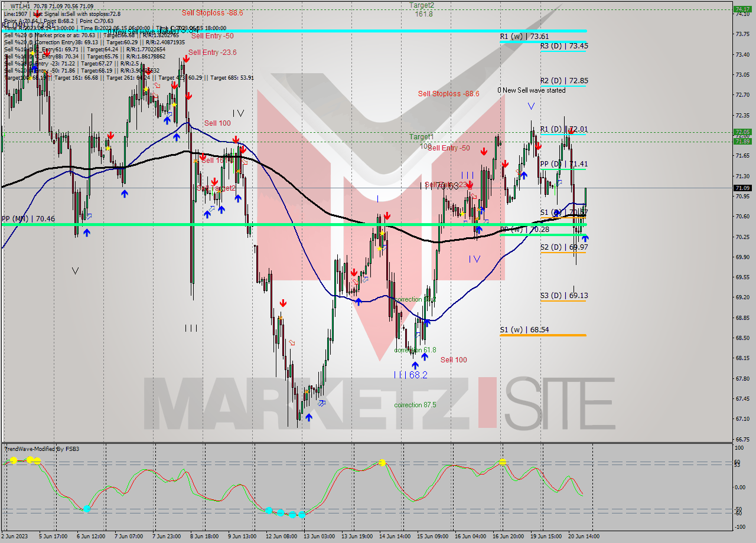The height and width of the screenshot is (543, 756).
Task: Click the 0.00 indicator axis value
Action: click(x=741, y=488)
